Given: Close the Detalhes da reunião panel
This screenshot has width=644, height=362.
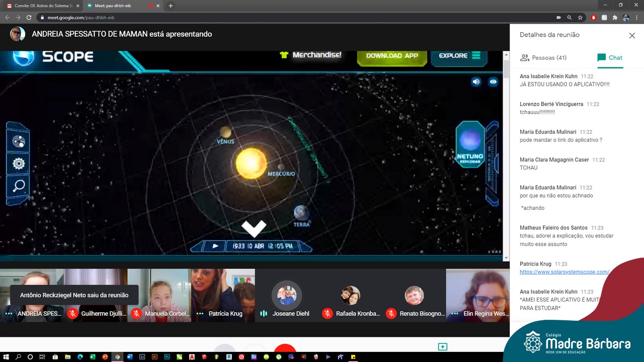Looking at the screenshot, I should (x=632, y=35).
